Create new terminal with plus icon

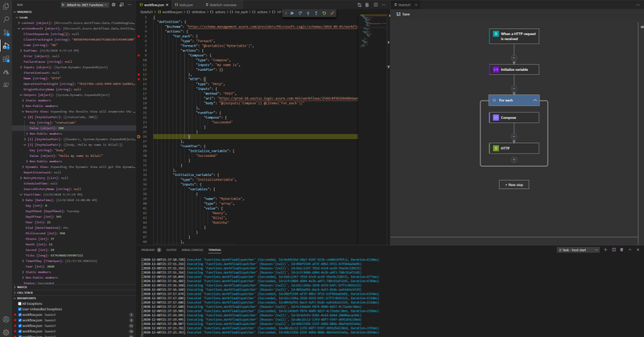pos(605,249)
